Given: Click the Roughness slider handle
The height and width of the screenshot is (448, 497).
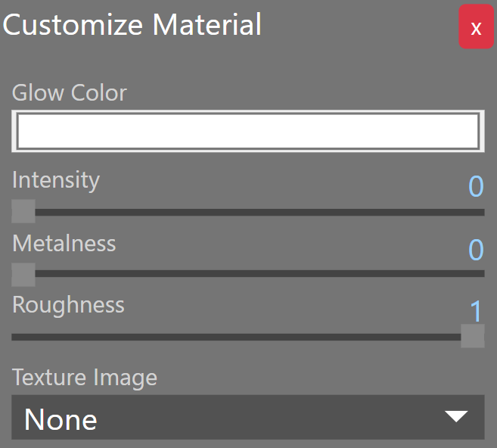Looking at the screenshot, I should pyautogui.click(x=473, y=336).
